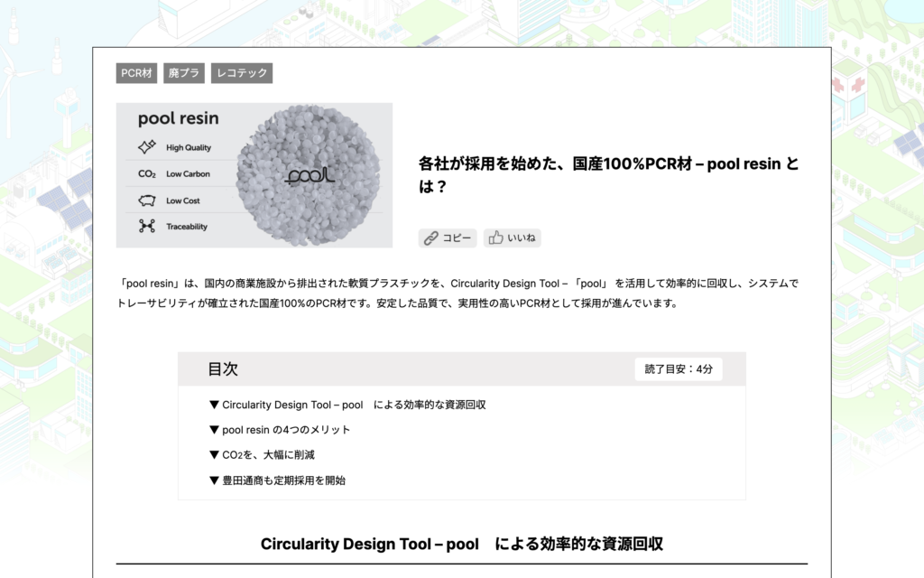Click the ▼ arrow beside 豊田通商も定期採用を開始

point(217,480)
